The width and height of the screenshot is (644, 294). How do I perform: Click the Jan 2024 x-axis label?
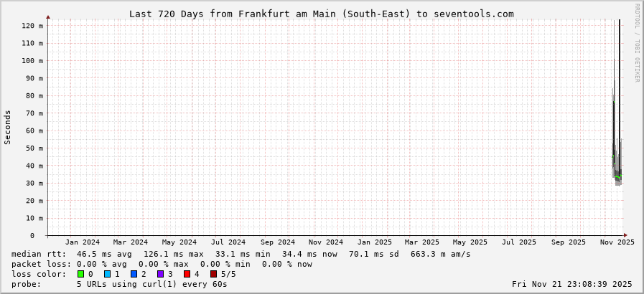82,242
